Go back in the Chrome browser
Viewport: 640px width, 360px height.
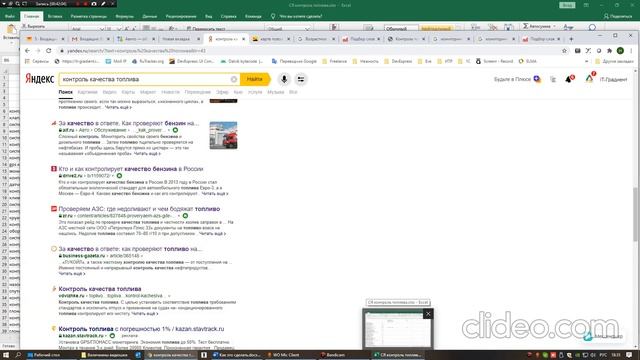coord(27,51)
